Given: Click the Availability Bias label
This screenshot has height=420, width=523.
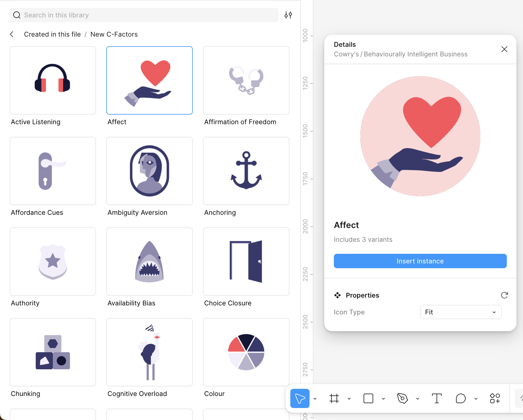Looking at the screenshot, I should (x=131, y=303).
